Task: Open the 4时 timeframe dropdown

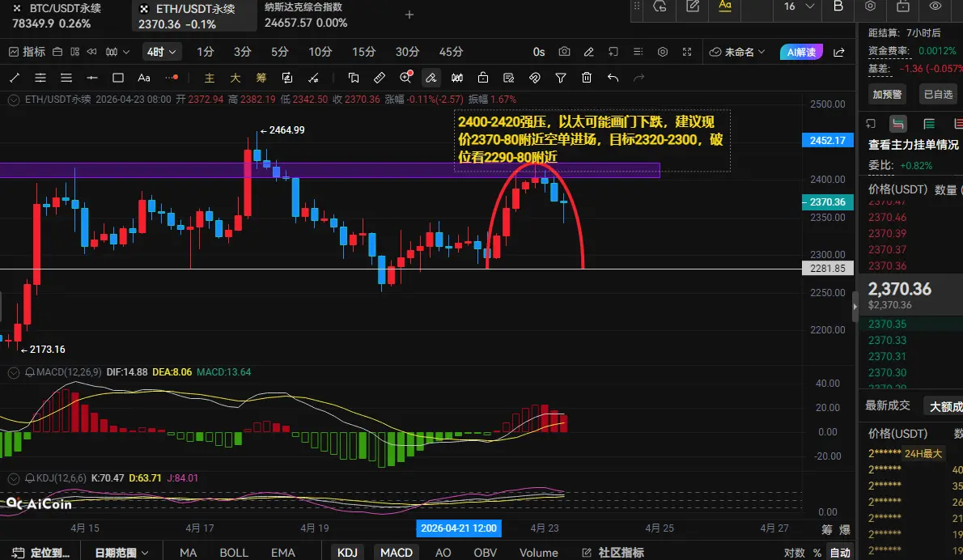Action: (x=162, y=52)
